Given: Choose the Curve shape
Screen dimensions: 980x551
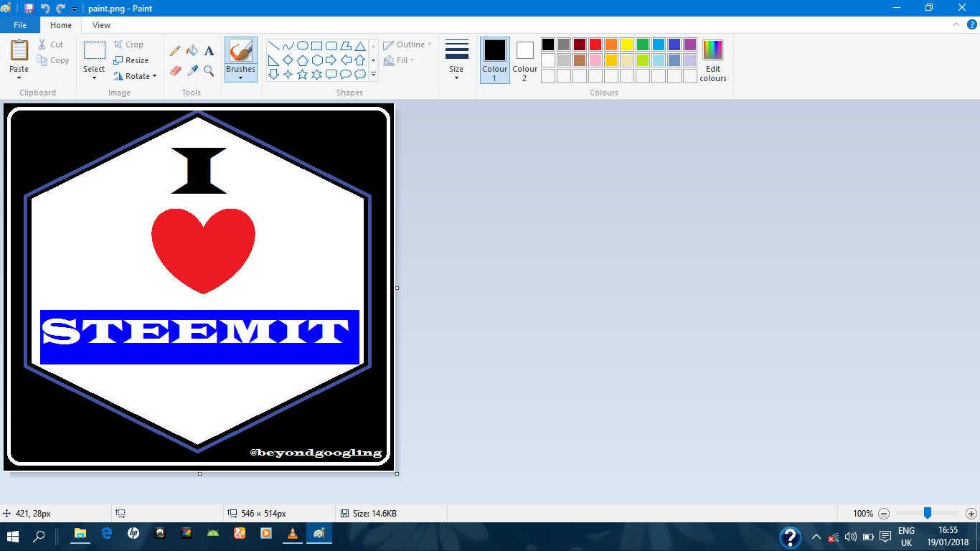Looking at the screenshot, I should coord(288,46).
